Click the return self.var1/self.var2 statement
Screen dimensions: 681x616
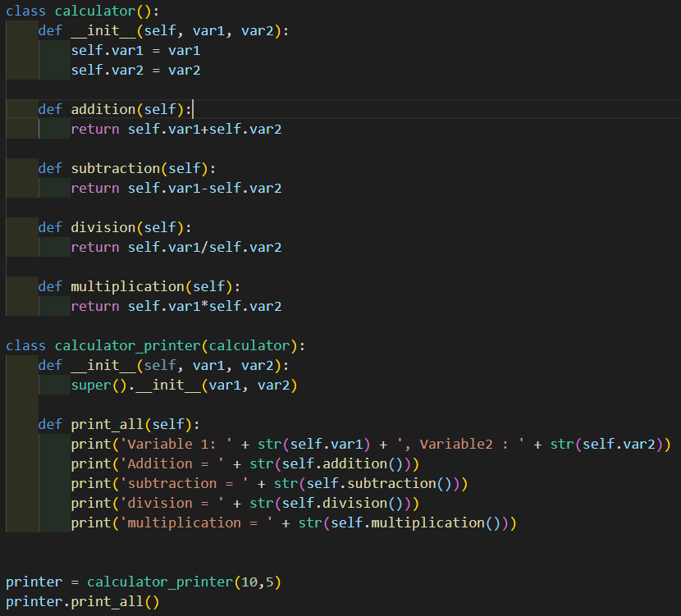click(x=176, y=247)
